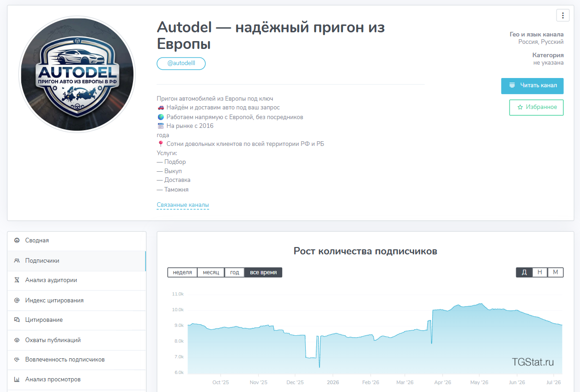Click the Jul '26 label on chart axis

(554, 382)
